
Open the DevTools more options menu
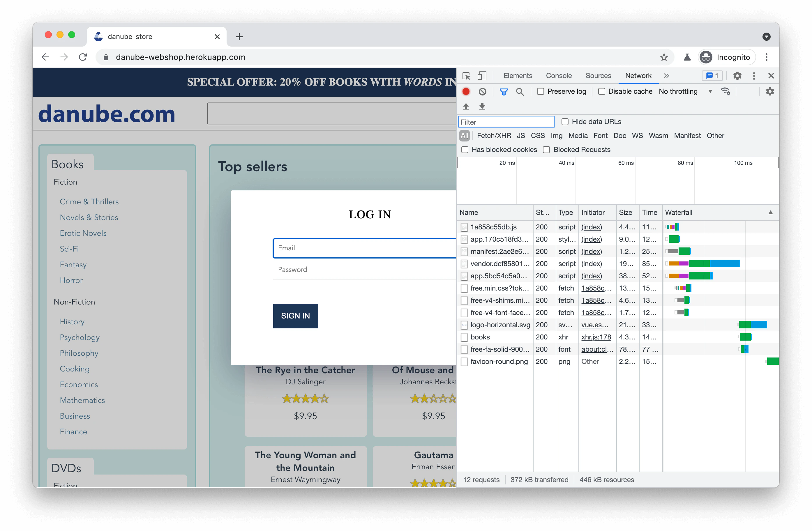coord(754,76)
